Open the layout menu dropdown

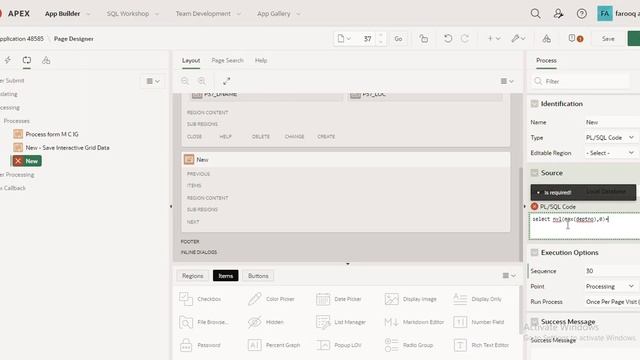(x=507, y=81)
